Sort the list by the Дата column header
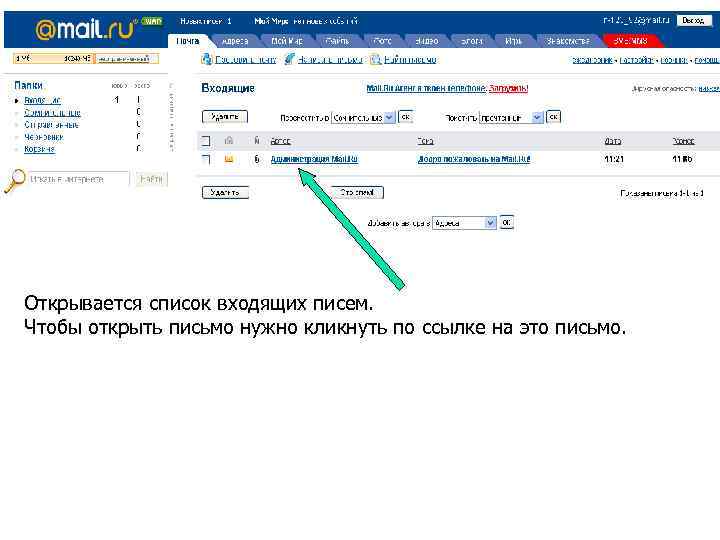This screenshot has height=540, width=720. coord(613,141)
